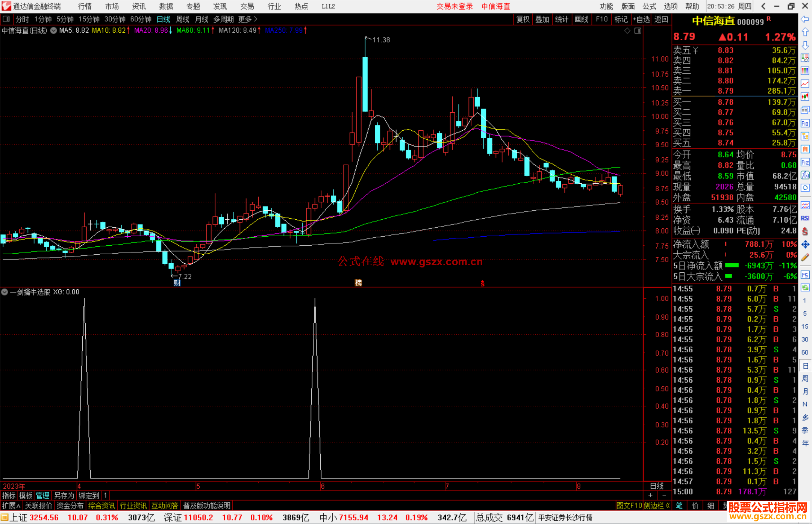Click the tree structure icon in sidebar

pyautogui.click(x=805, y=136)
